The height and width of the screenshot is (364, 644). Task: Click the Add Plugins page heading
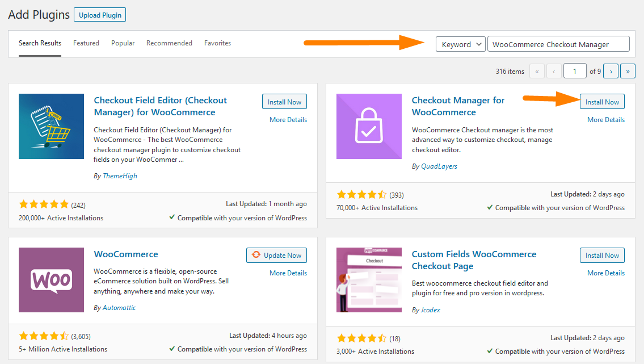point(39,14)
